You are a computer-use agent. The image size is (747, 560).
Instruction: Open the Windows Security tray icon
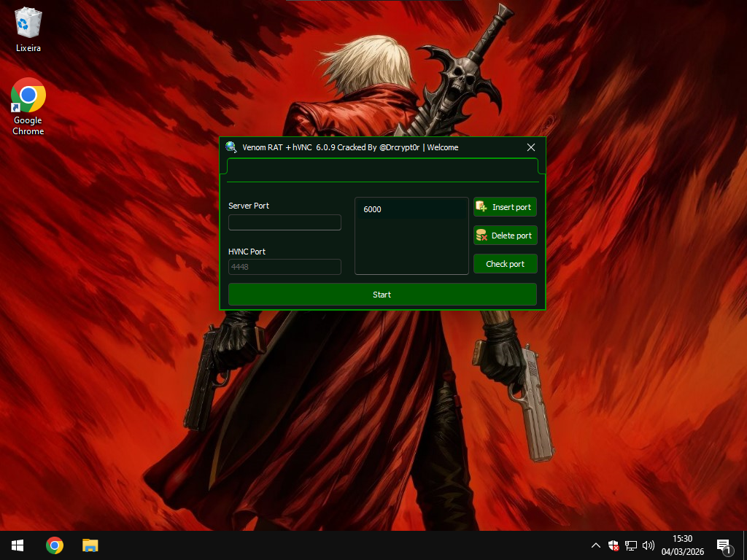click(613, 545)
